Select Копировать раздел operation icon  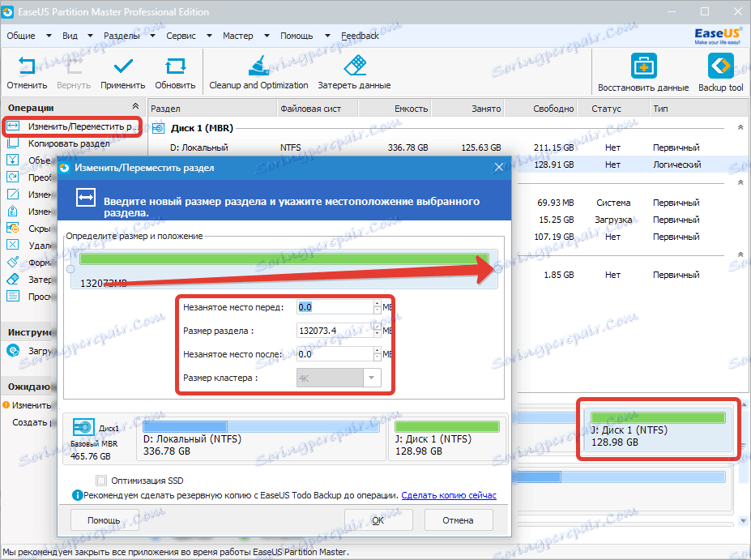(13, 143)
